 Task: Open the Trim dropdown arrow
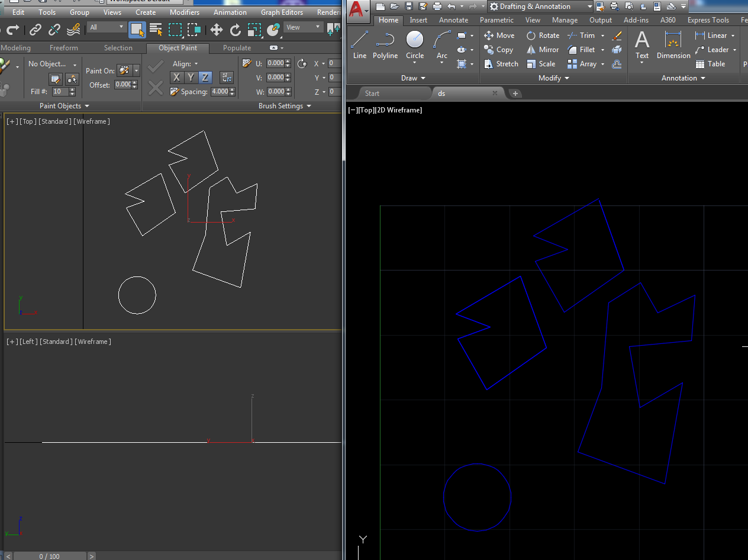(602, 36)
